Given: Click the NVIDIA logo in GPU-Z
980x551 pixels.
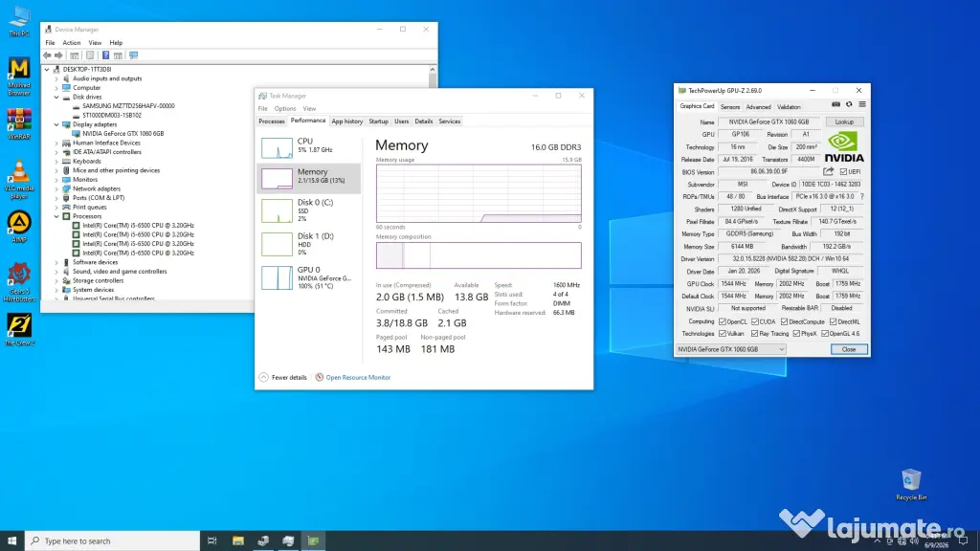Looking at the screenshot, I should [x=844, y=147].
